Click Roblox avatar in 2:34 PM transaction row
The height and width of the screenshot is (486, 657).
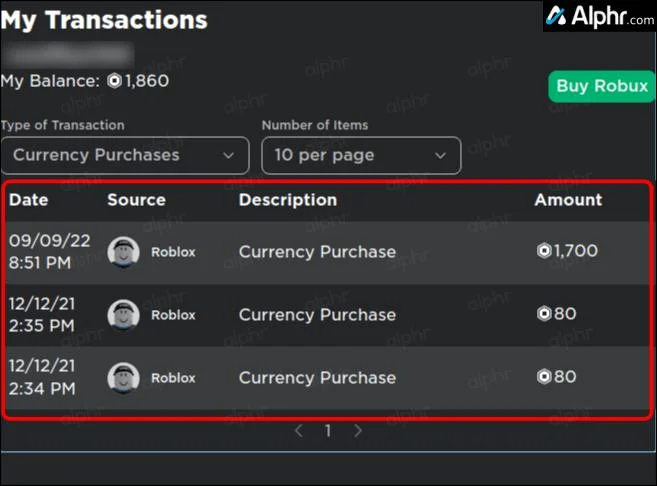(x=122, y=378)
